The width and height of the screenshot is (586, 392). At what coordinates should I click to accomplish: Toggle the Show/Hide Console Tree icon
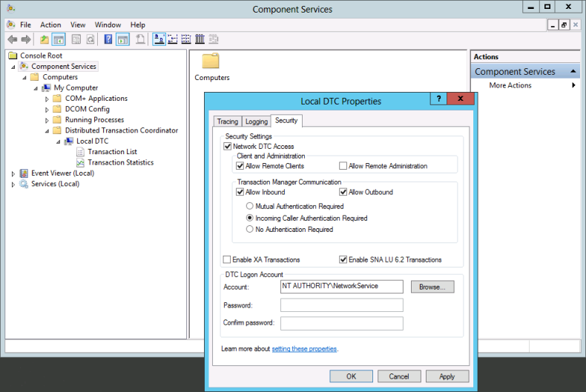pyautogui.click(x=59, y=39)
